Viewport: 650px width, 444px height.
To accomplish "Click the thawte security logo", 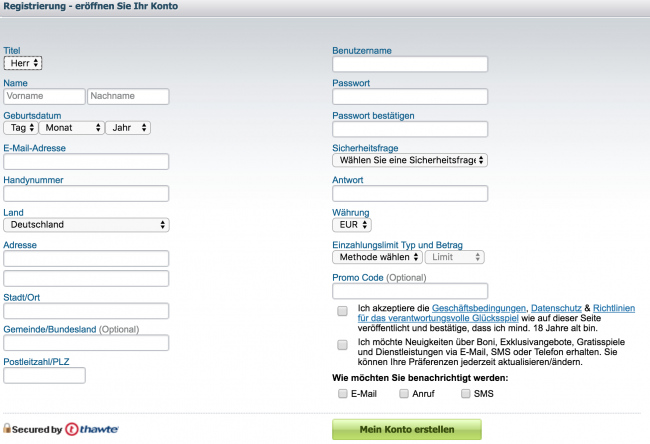I will (92, 429).
